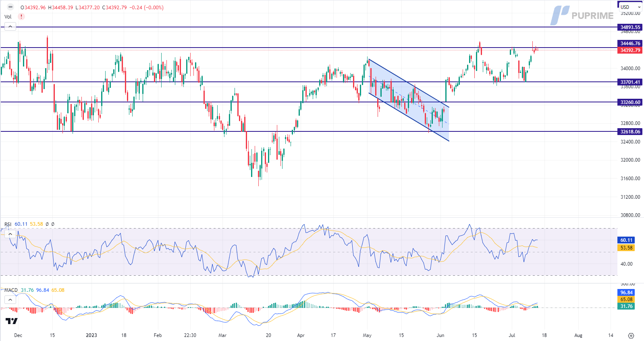This screenshot has width=644, height=341.
Task: Click the Aug label on time axis
Action: pos(578,335)
